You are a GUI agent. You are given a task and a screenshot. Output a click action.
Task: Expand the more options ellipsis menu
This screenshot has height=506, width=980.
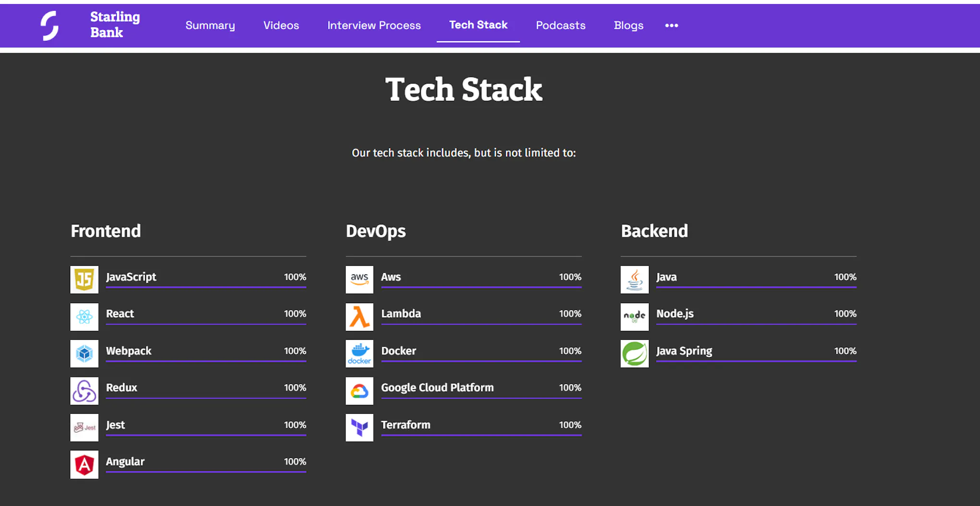(672, 25)
